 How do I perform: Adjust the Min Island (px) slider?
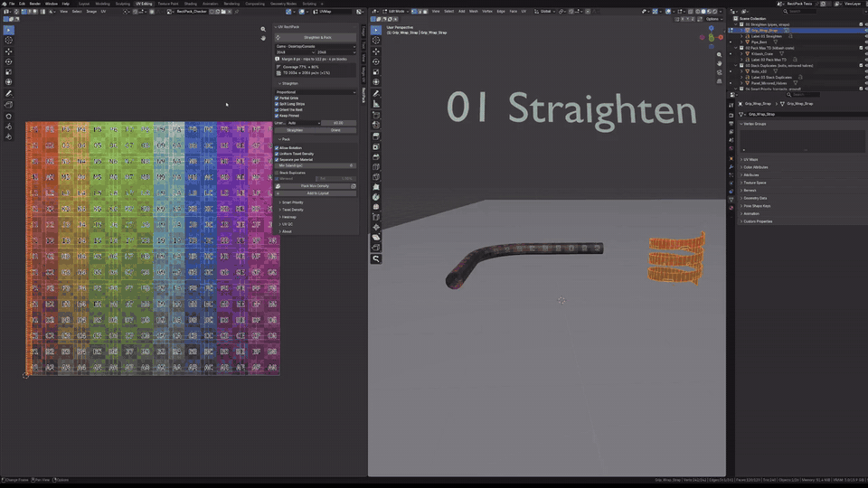(x=316, y=165)
